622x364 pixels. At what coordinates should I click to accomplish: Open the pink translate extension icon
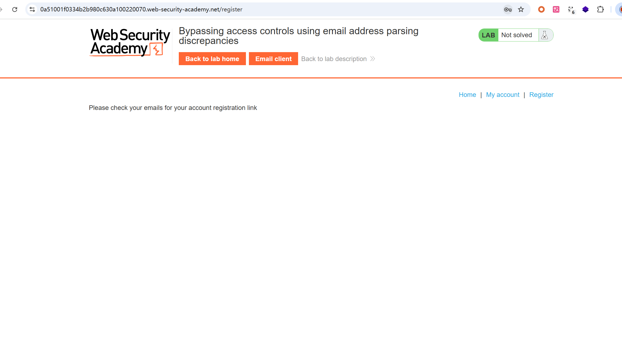click(x=556, y=10)
